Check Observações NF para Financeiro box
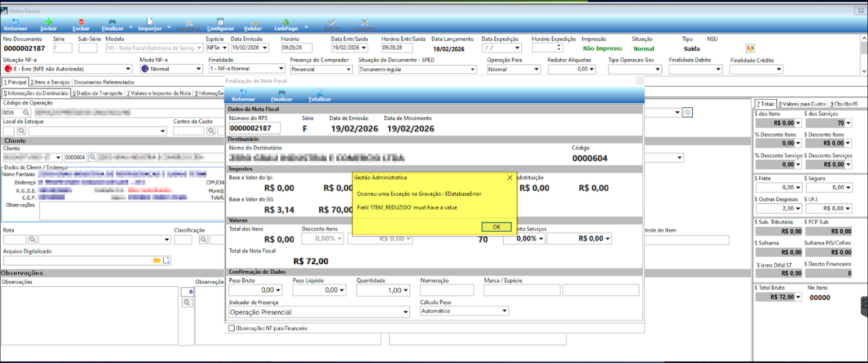Image resolution: width=868 pixels, height=363 pixels. (x=232, y=328)
